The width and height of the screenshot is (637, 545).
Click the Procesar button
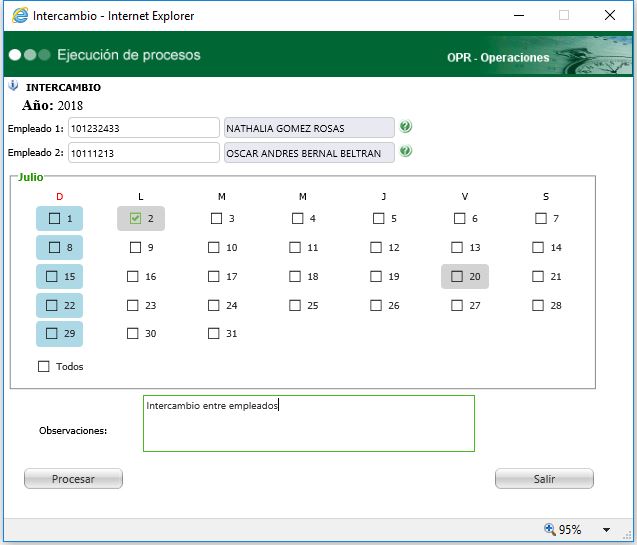pyautogui.click(x=73, y=479)
